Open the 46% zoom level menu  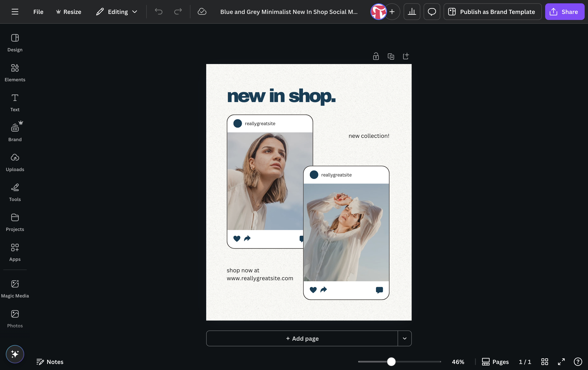458,362
